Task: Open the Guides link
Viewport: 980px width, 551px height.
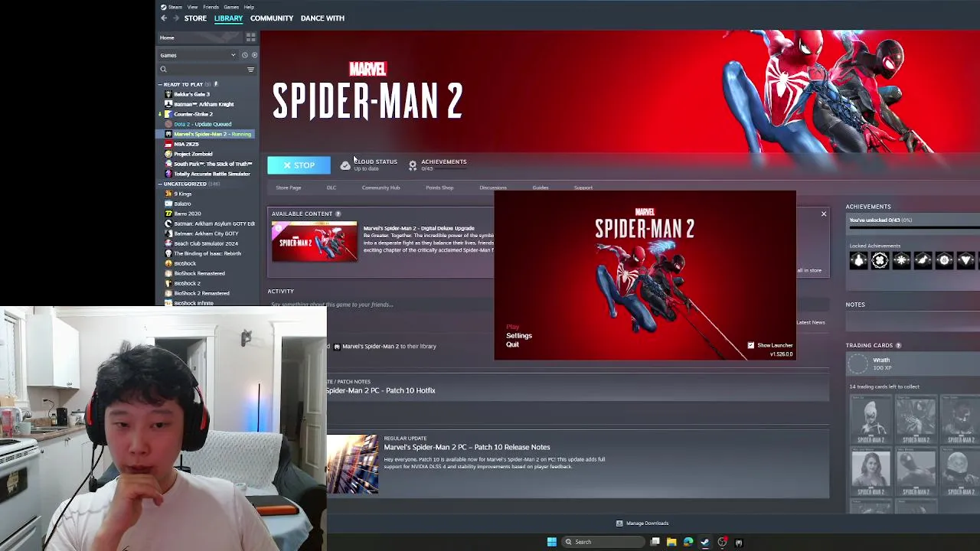Action: coord(541,187)
